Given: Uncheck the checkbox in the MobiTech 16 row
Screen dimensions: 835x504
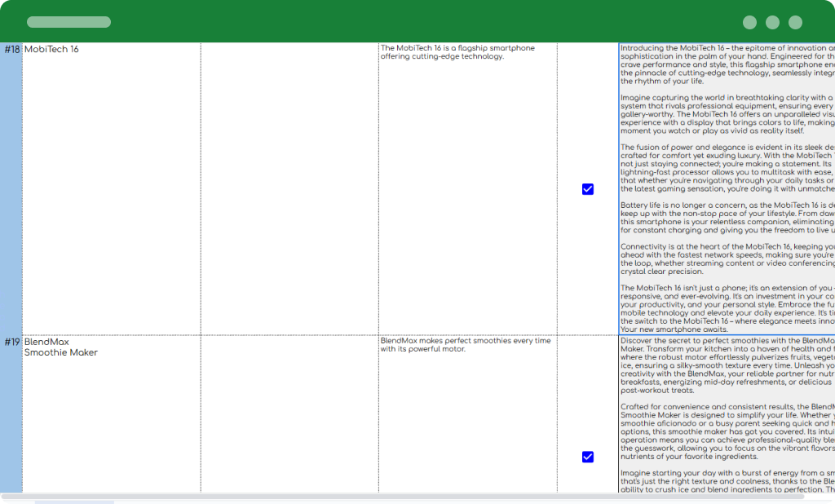Looking at the screenshot, I should coord(587,189).
